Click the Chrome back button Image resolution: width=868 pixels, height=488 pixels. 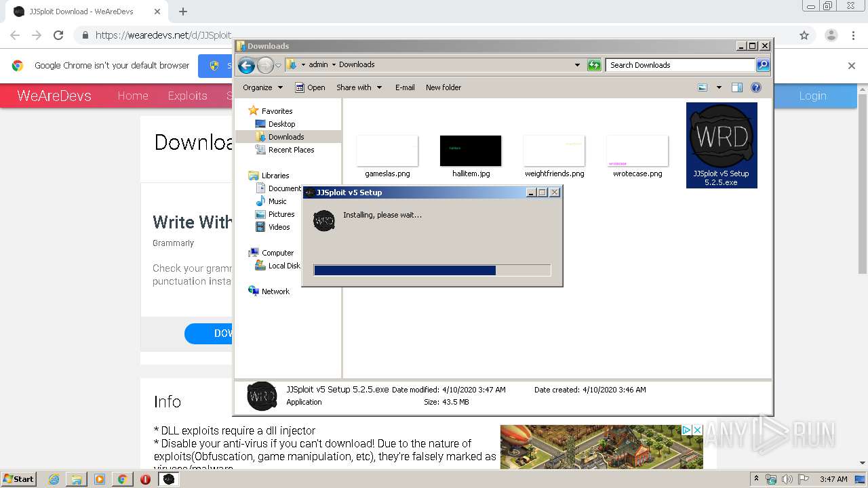point(15,35)
